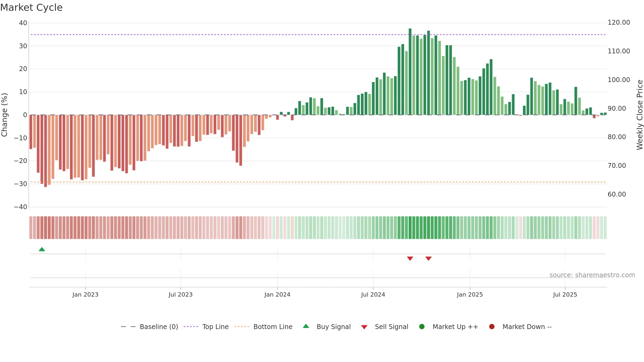Toggle the Buy Signal legend entry

click(327, 327)
